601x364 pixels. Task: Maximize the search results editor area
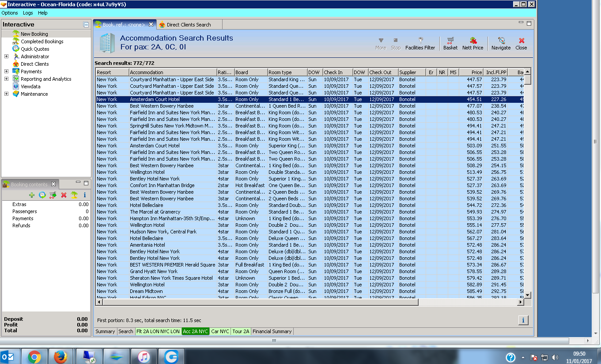[529, 23]
